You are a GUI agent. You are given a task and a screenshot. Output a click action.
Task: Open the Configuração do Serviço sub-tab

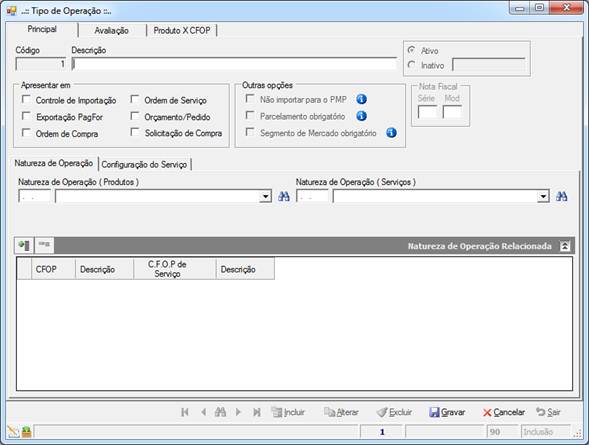144,164
